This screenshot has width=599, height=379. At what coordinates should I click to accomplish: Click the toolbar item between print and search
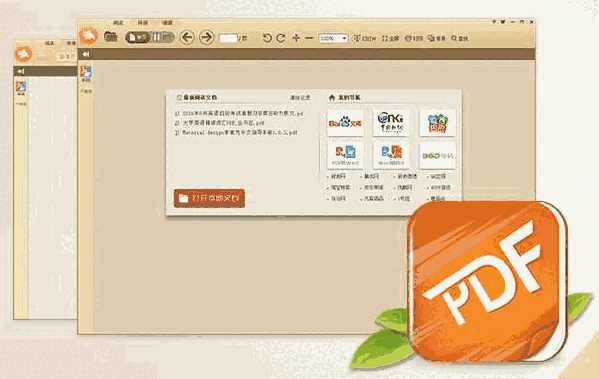(x=436, y=39)
